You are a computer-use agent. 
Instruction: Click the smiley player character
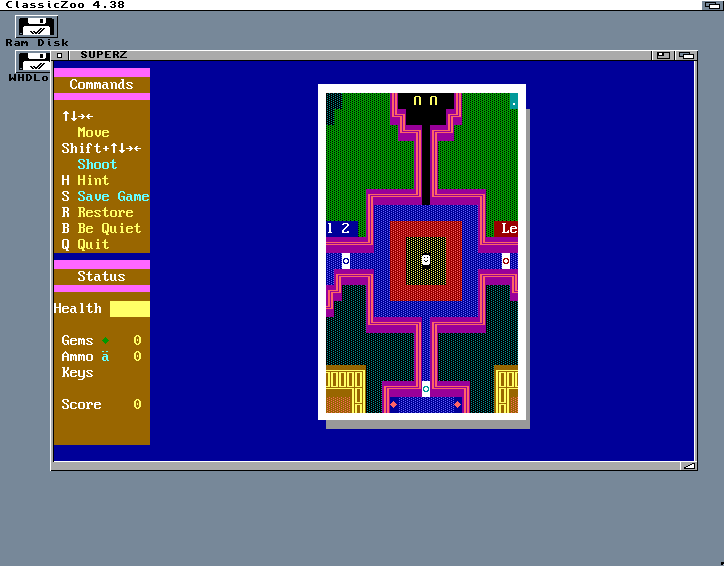pos(426,260)
